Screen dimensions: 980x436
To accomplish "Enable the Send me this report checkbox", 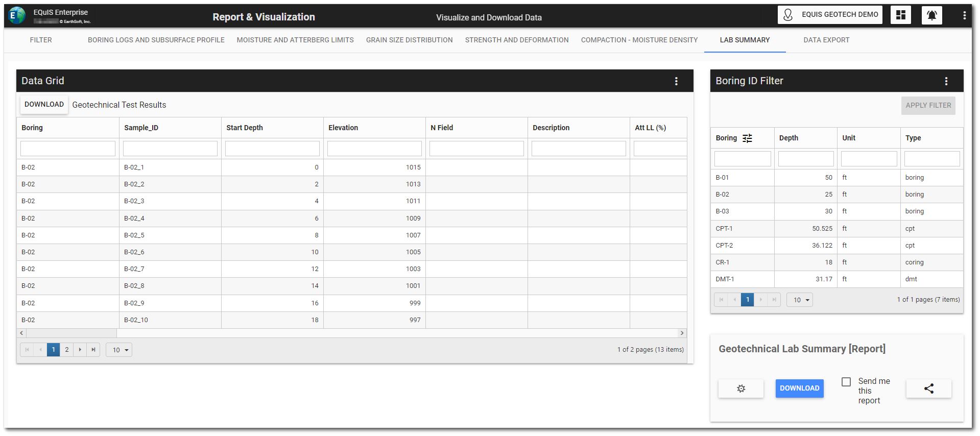I will pos(846,382).
